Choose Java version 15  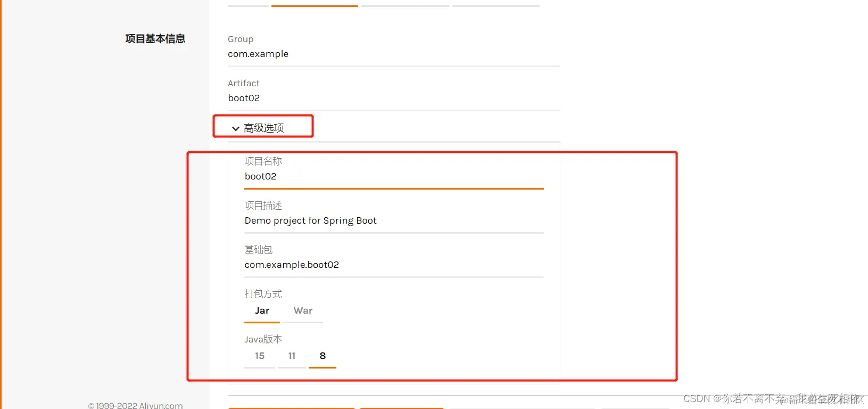[260, 356]
